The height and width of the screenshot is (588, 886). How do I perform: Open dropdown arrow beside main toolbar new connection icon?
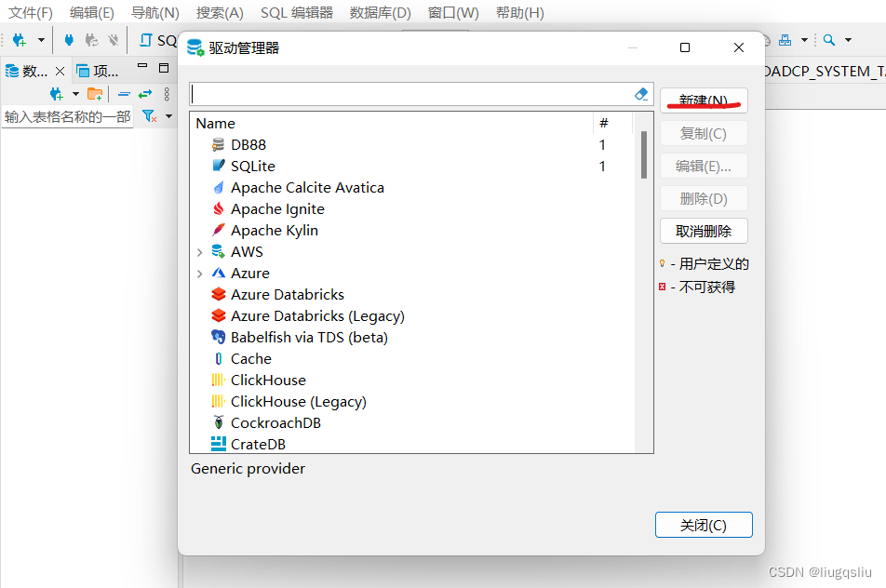click(x=41, y=40)
